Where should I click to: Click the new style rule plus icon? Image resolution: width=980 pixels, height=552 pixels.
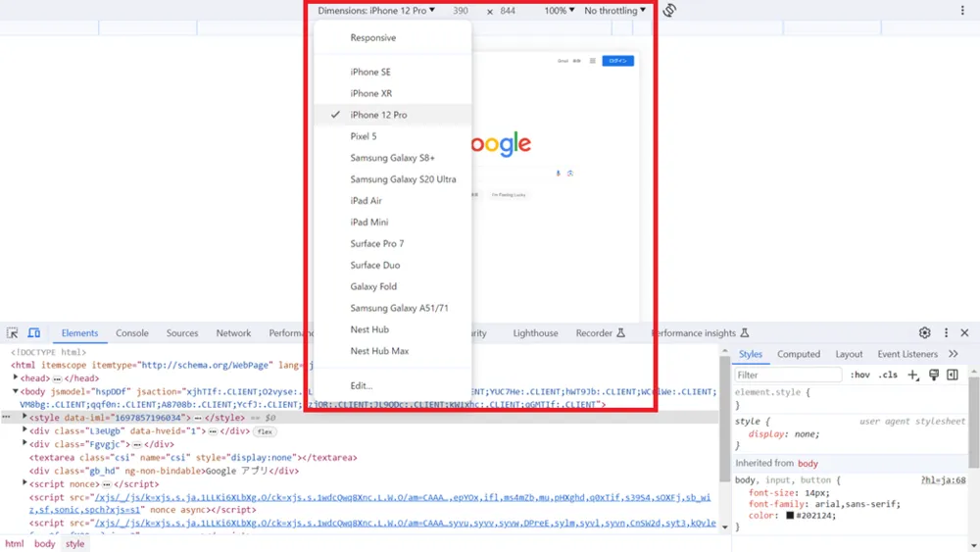pyautogui.click(x=913, y=376)
